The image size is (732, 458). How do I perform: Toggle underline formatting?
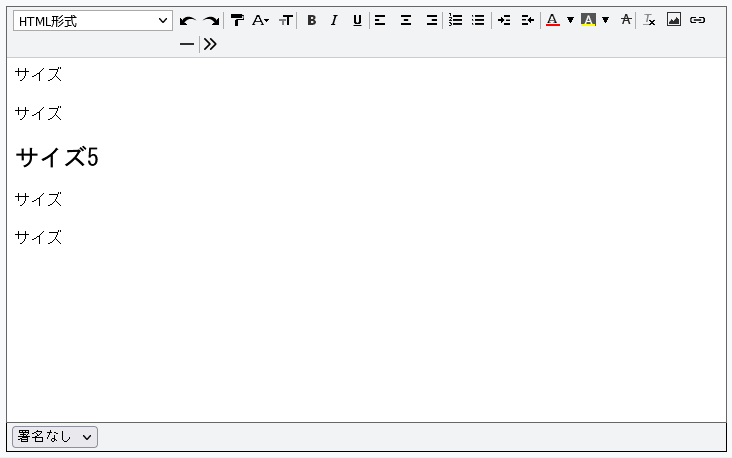(x=357, y=20)
